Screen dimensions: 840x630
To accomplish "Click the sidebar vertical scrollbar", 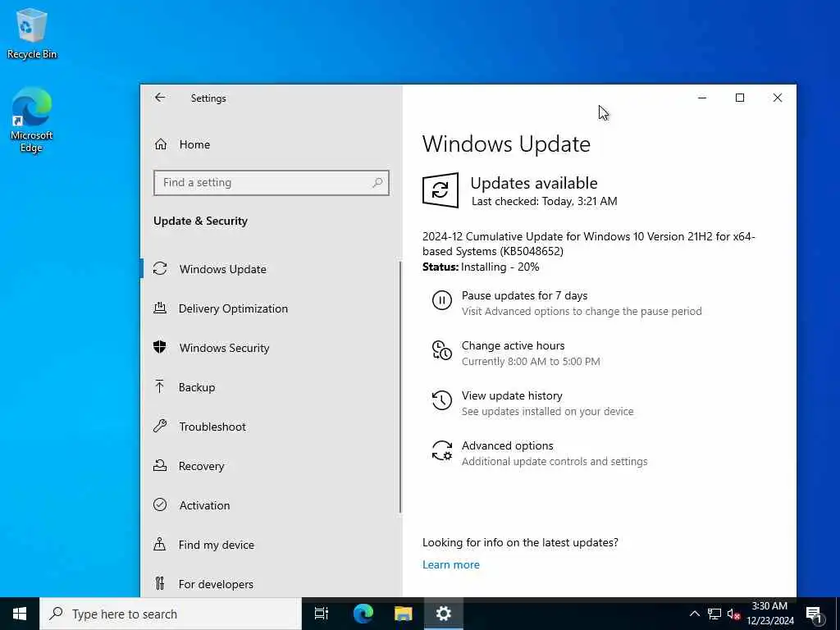I will coord(400,387).
